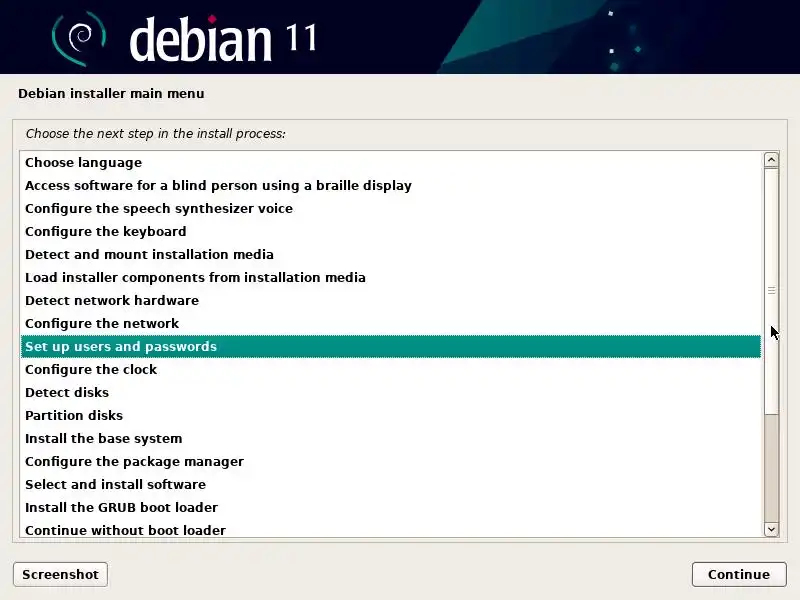The width and height of the screenshot is (800, 600).
Task: Select Access software for braille display
Action: coord(391,186)
